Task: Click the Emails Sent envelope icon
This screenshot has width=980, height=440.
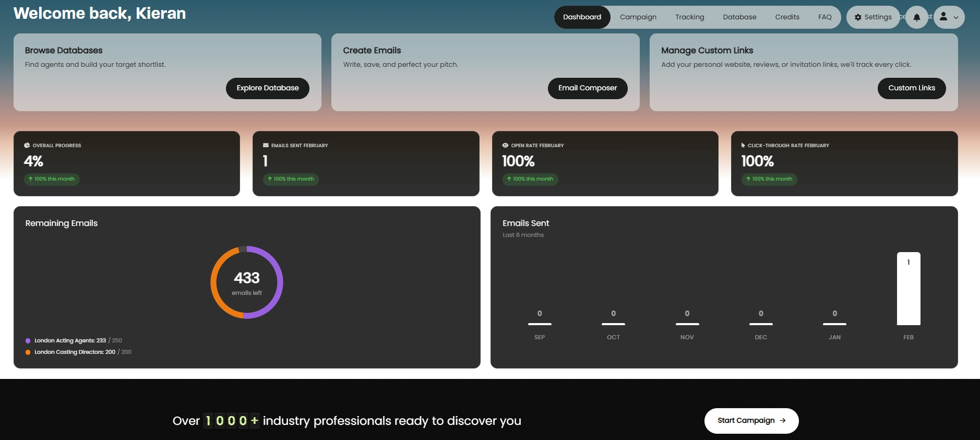Action: click(266, 145)
